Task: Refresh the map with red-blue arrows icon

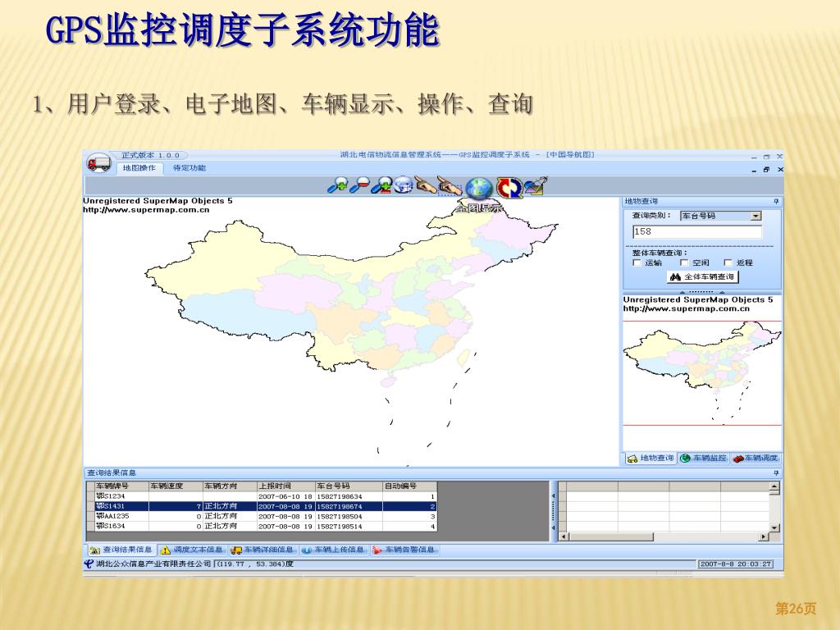Action: (x=509, y=188)
